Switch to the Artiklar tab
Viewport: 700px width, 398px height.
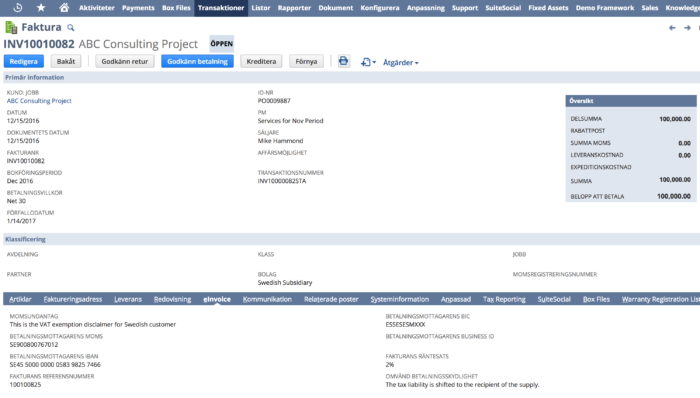(20, 299)
